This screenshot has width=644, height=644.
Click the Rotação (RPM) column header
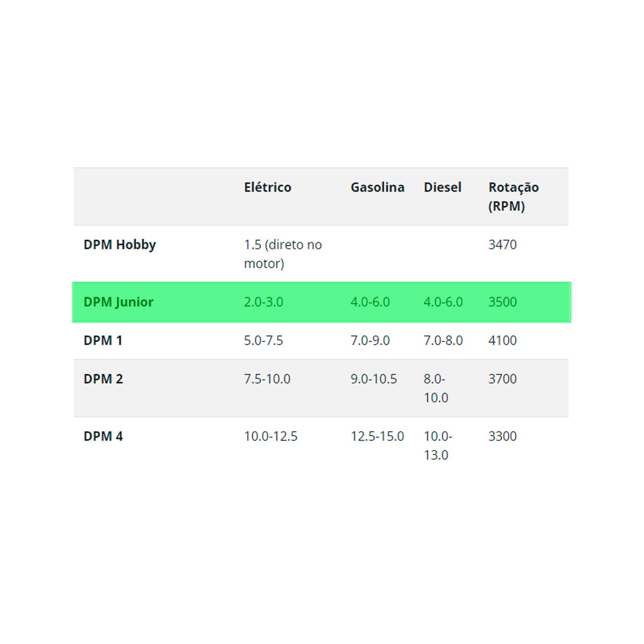[x=513, y=196]
